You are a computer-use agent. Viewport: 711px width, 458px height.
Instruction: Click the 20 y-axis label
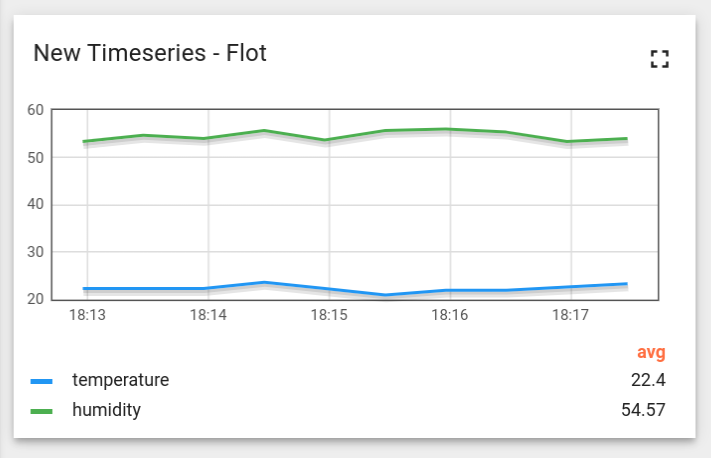coord(35,299)
